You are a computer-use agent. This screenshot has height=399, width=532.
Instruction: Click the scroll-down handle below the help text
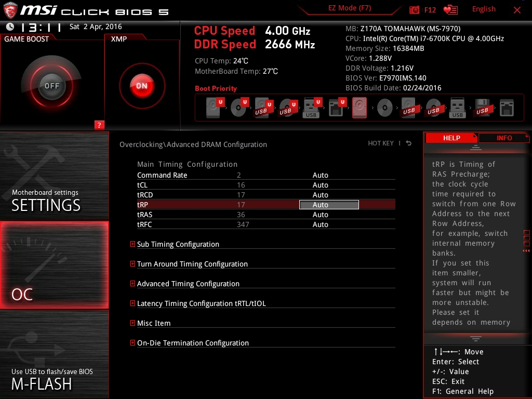coord(476,339)
